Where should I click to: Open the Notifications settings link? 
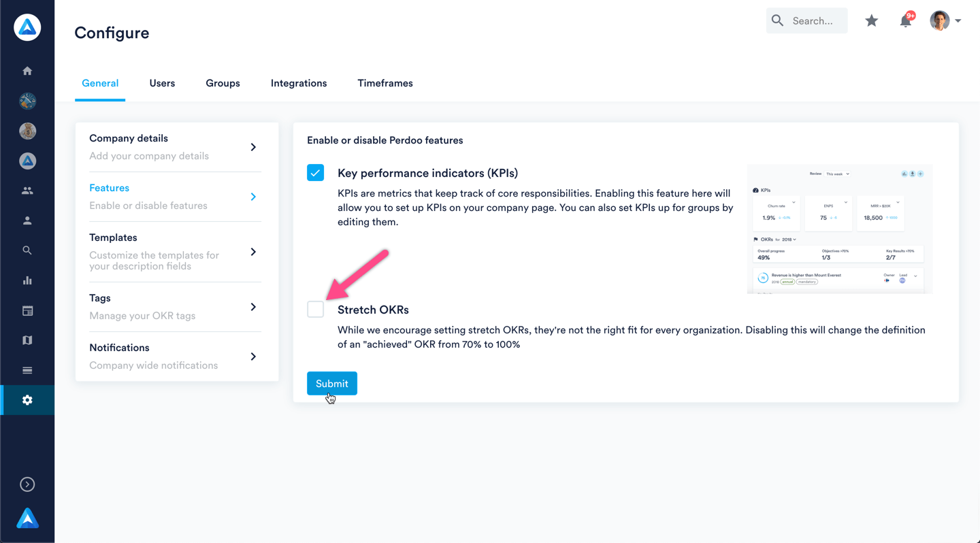pos(176,357)
